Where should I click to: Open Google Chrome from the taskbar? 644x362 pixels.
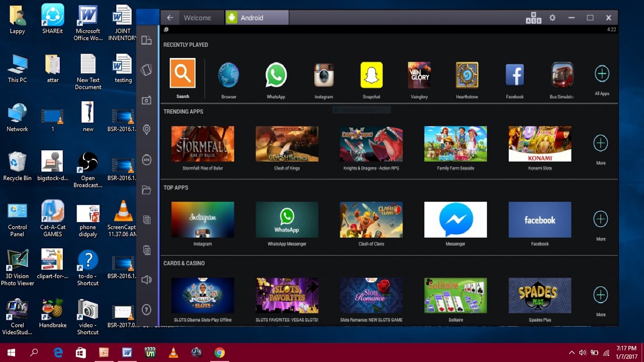219,352
